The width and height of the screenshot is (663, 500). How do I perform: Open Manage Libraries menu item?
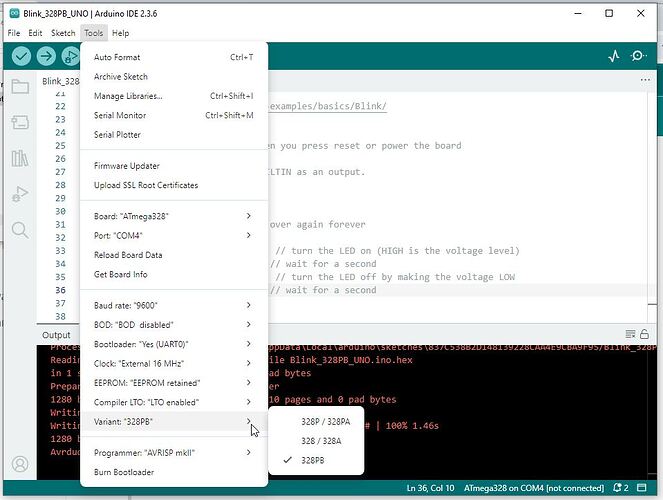174,96
